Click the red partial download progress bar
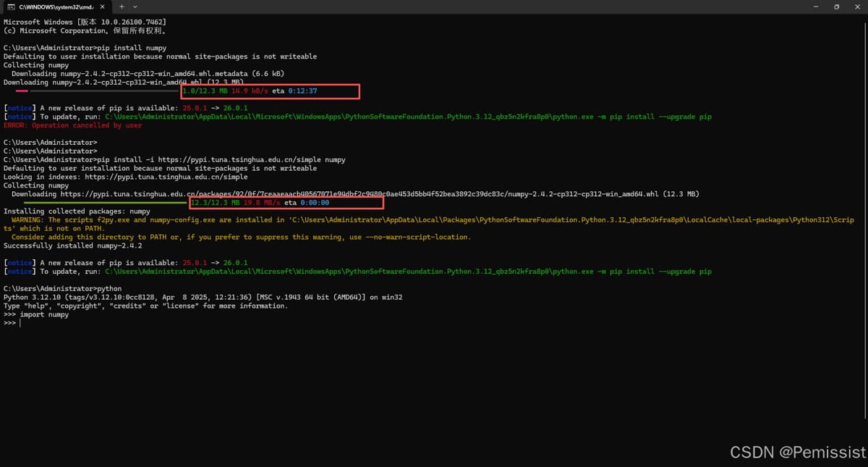868x467 pixels. point(22,91)
